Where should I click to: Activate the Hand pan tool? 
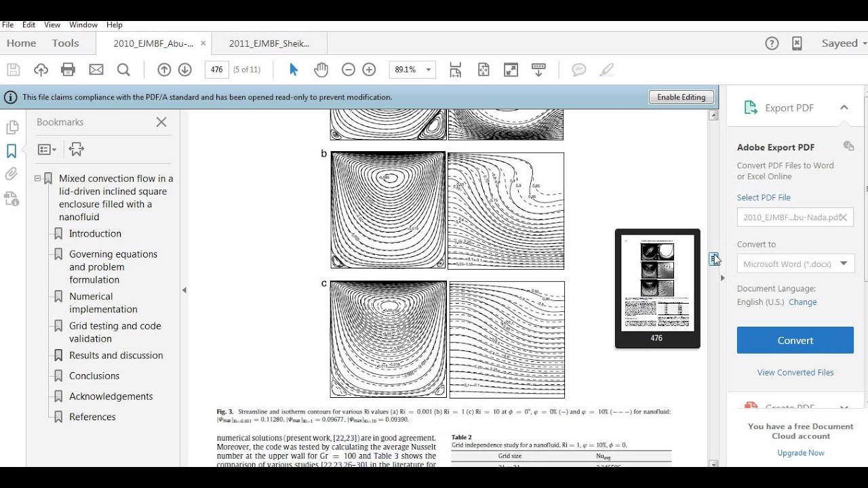coord(321,69)
